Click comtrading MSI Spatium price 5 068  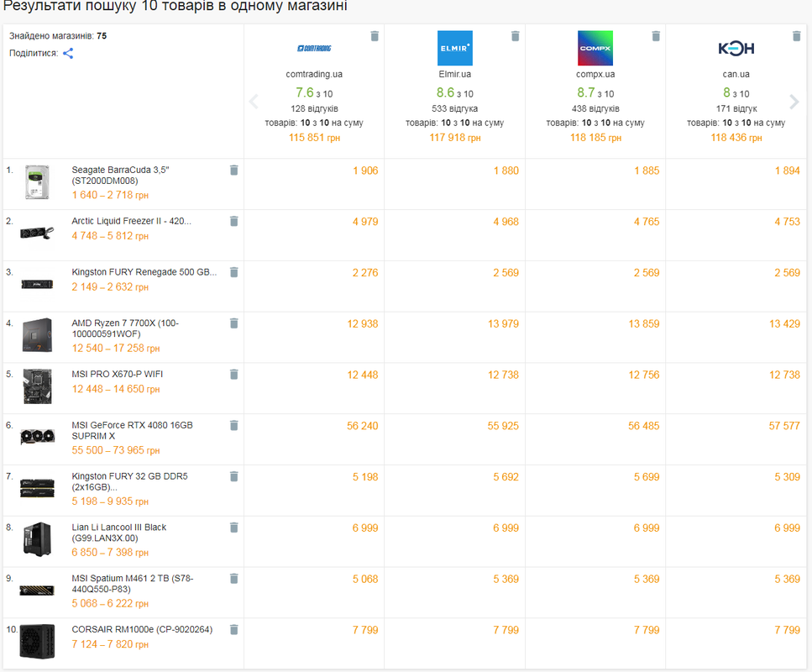click(x=365, y=579)
